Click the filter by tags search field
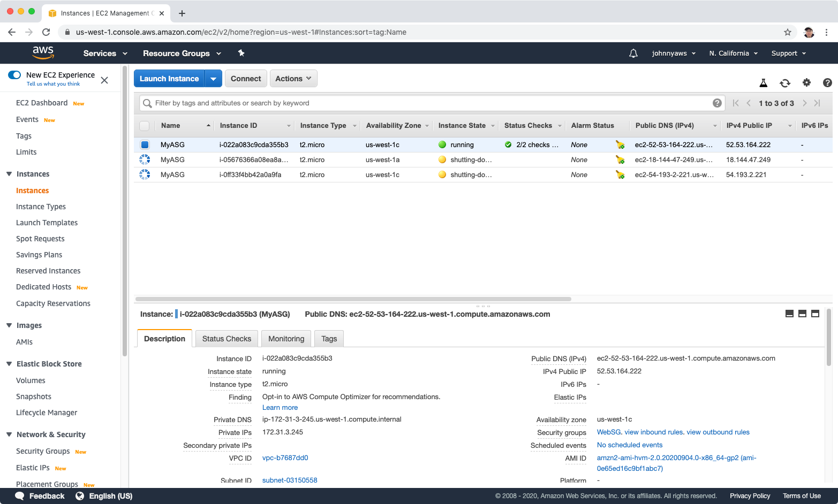The image size is (838, 504). 432,103
